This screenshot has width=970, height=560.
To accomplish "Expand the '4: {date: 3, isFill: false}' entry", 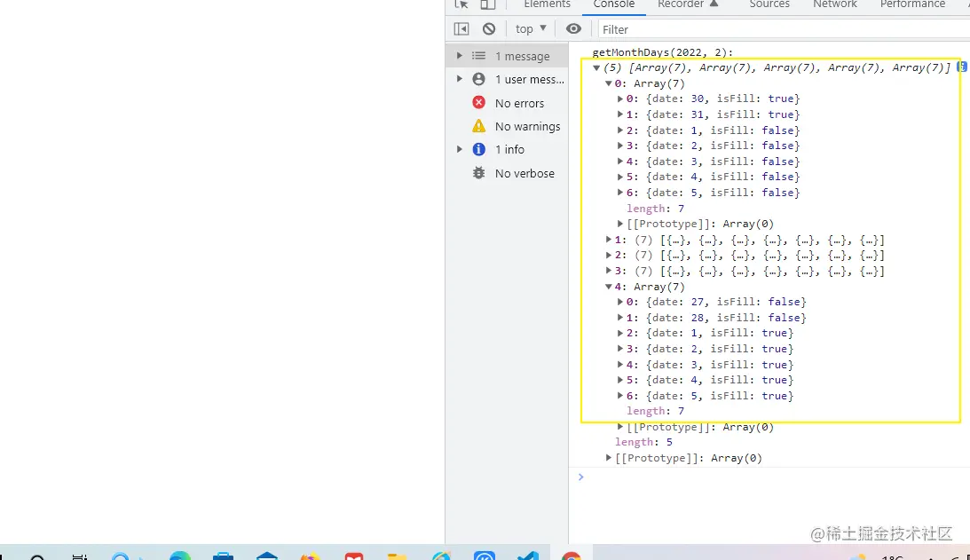I will tap(619, 162).
